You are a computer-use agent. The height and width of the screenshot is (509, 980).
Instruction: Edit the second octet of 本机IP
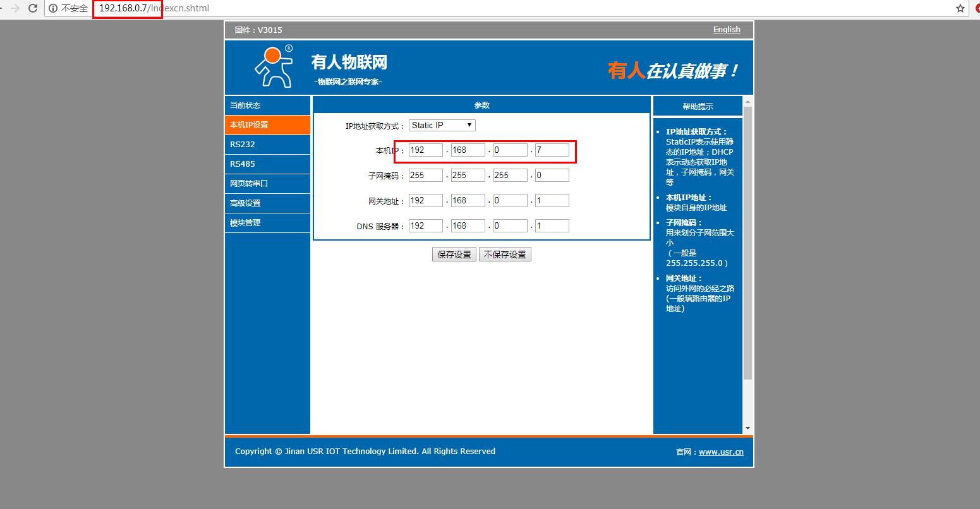(468, 150)
